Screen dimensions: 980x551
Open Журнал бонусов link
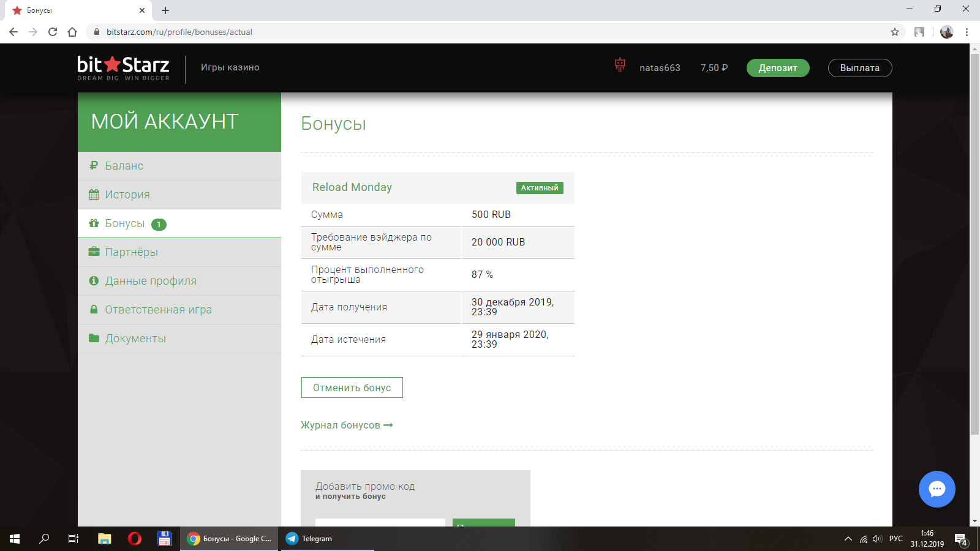pos(347,425)
